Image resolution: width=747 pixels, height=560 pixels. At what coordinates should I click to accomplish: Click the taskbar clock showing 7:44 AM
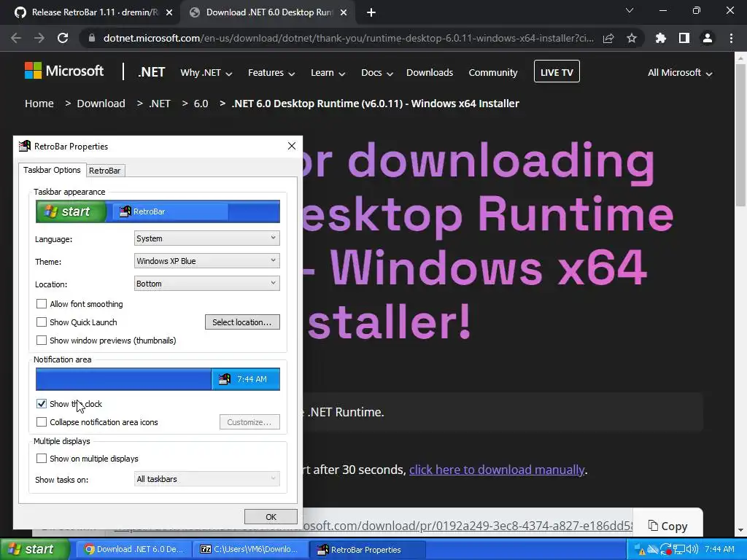pyautogui.click(x=719, y=550)
